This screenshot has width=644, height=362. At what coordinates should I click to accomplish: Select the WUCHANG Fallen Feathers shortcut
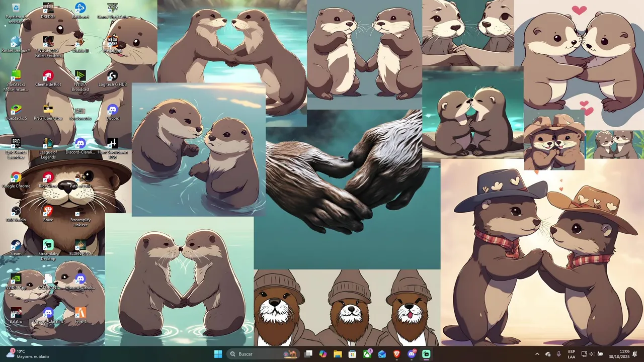click(x=48, y=47)
